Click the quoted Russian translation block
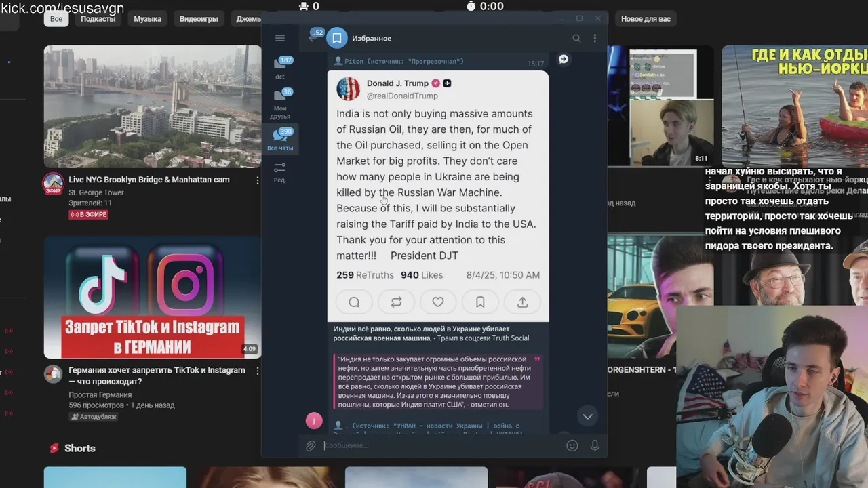The image size is (868, 488). pos(438,382)
